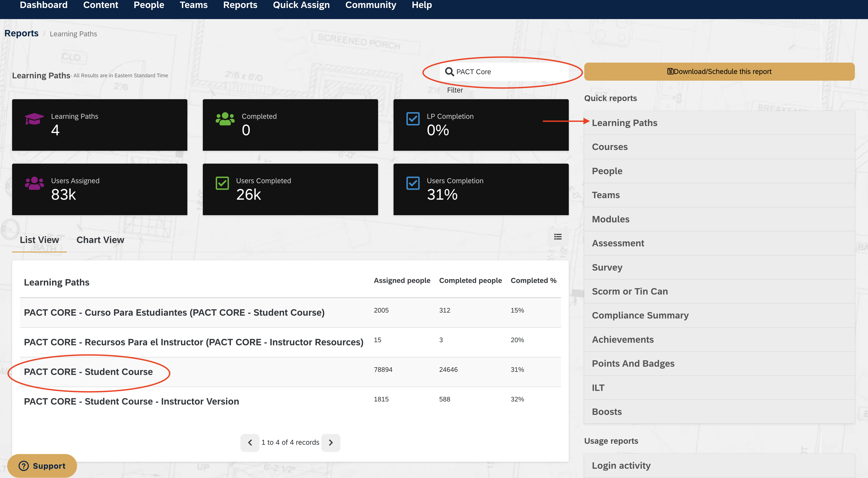Open the Quick Assign menu

click(301, 5)
